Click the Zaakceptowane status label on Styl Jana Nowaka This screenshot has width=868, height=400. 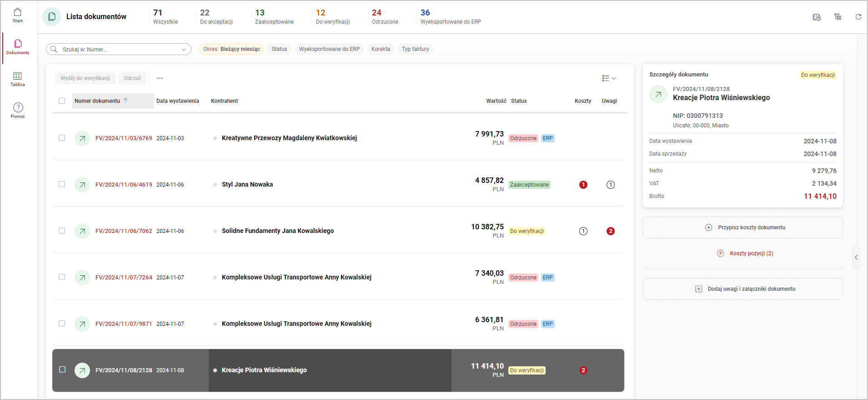pyautogui.click(x=529, y=185)
